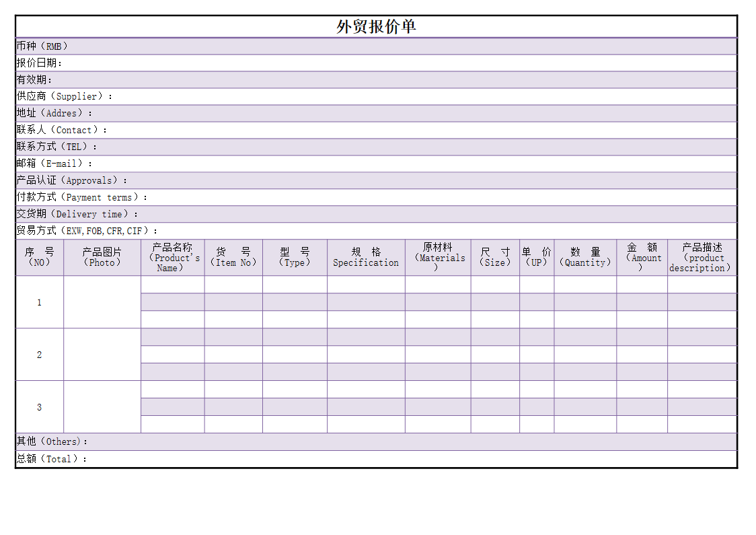
Task: Click the 原材料（Materials） column header
Action: click(438, 258)
